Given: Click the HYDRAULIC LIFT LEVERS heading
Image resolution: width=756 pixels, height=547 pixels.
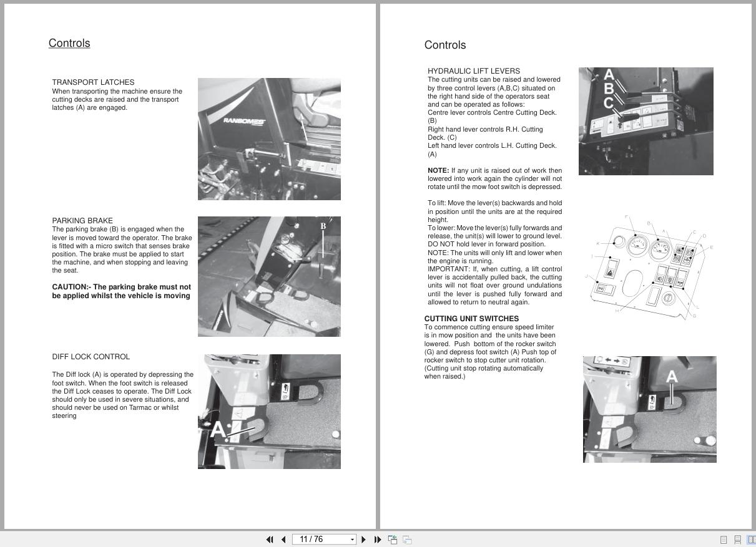Looking at the screenshot, I should click(x=474, y=71).
